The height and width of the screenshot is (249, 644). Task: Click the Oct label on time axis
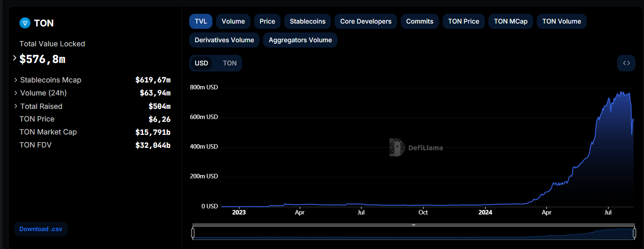pyautogui.click(x=423, y=212)
